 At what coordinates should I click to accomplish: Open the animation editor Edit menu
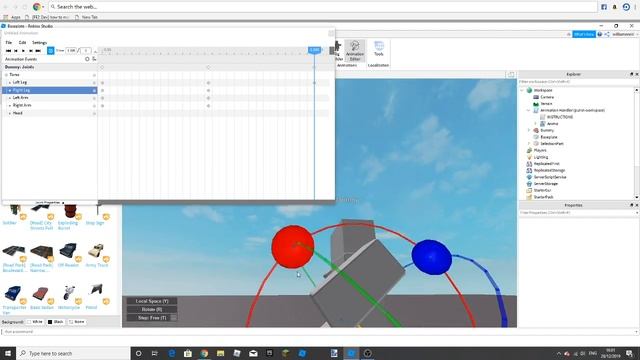(22, 42)
